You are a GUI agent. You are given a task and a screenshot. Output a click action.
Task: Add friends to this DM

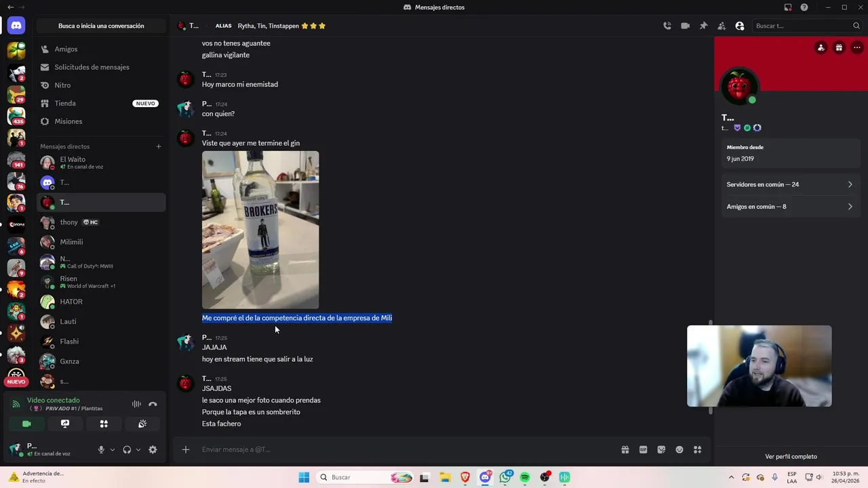(x=722, y=26)
